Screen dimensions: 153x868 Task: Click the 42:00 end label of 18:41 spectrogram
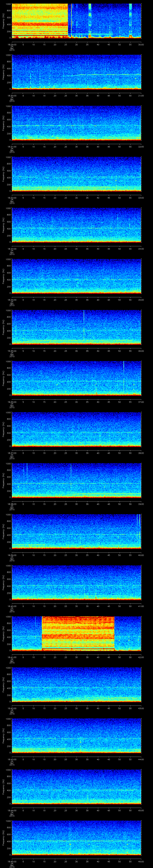click(x=141, y=657)
